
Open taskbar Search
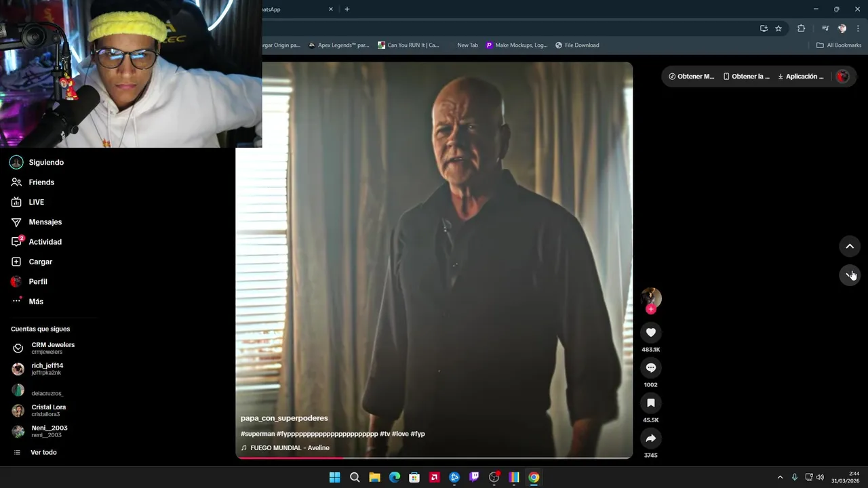tap(355, 477)
